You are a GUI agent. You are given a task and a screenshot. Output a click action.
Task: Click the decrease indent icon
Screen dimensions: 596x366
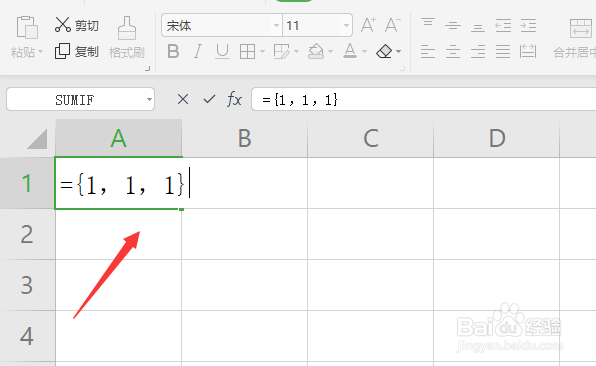click(x=503, y=25)
